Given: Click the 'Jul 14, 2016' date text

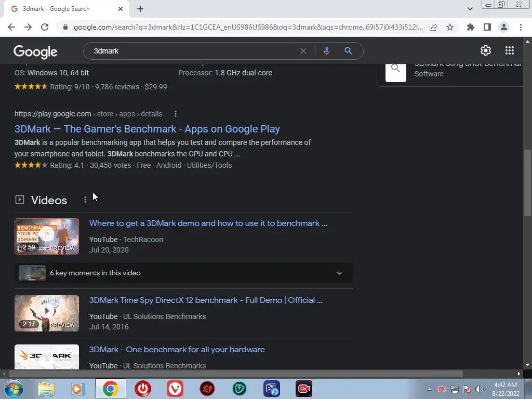Looking at the screenshot, I should [109, 327].
